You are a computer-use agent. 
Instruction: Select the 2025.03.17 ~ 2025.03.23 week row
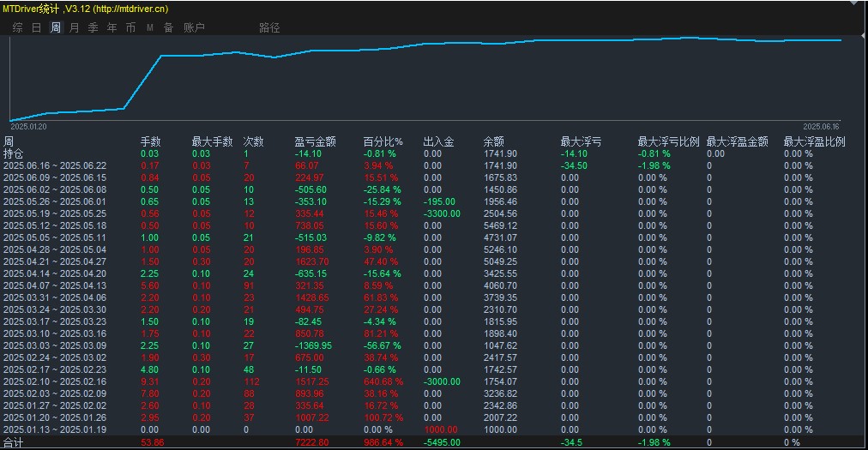(434, 321)
